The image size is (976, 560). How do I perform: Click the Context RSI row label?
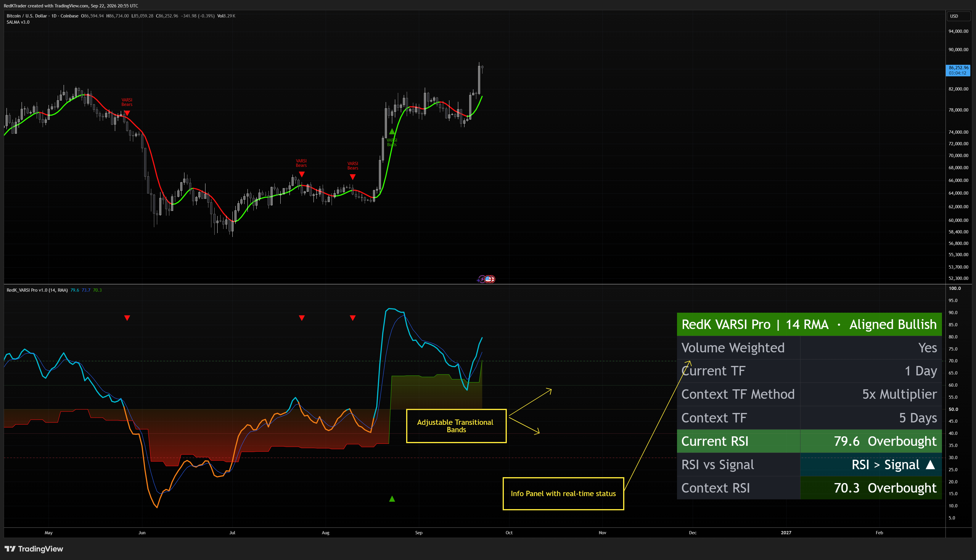[x=715, y=488]
